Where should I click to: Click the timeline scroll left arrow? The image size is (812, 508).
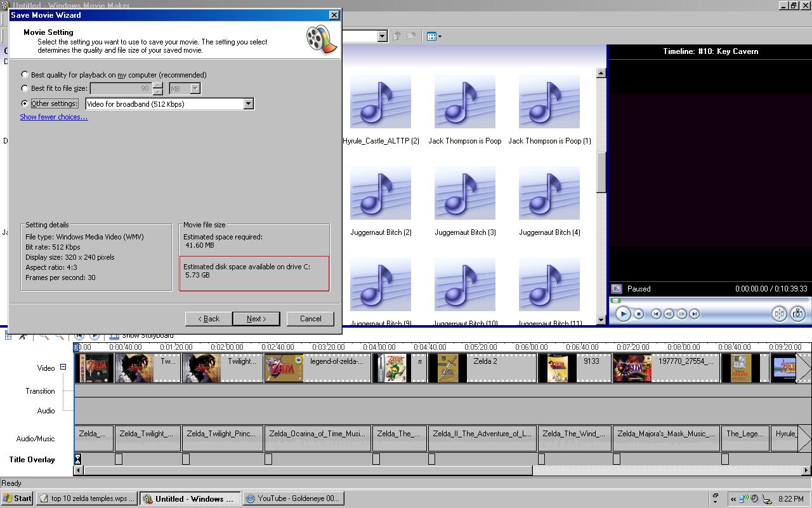point(79,471)
